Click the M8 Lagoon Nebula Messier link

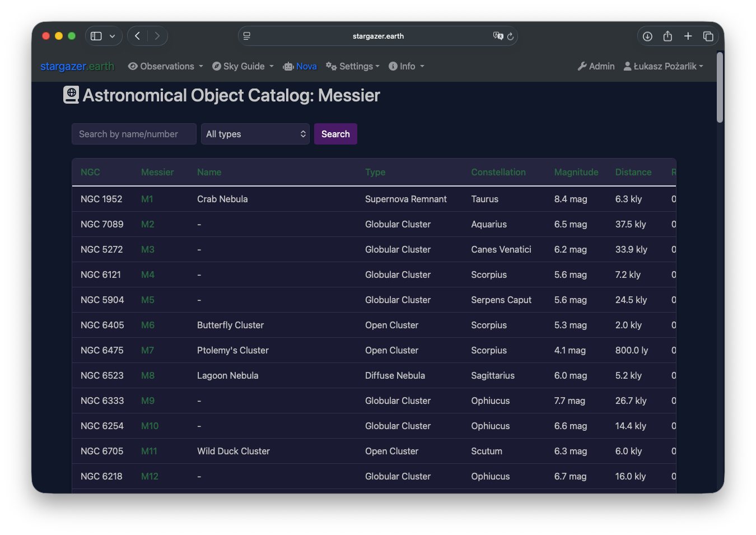[147, 375]
